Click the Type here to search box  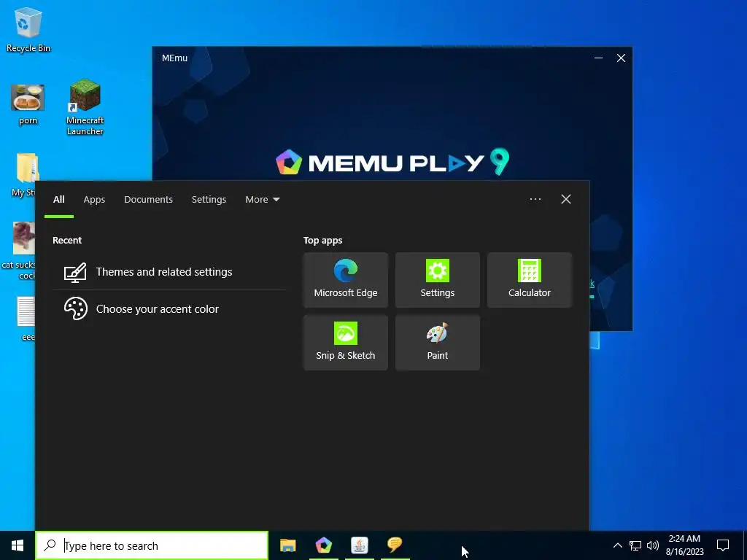tap(152, 545)
